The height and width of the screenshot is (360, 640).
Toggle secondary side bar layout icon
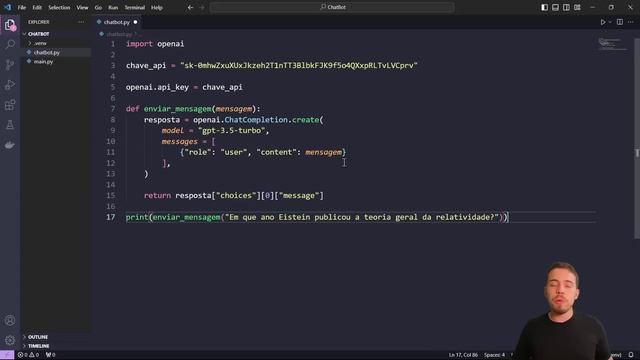coord(566,7)
